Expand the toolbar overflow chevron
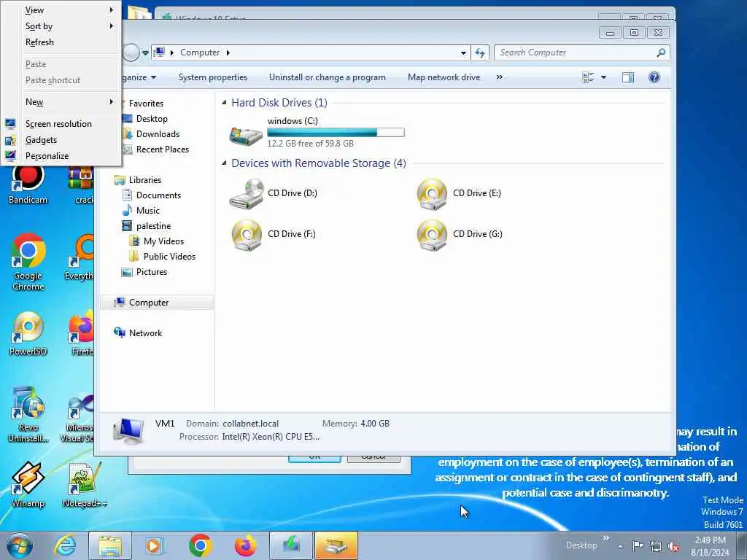The image size is (747, 560). [499, 77]
